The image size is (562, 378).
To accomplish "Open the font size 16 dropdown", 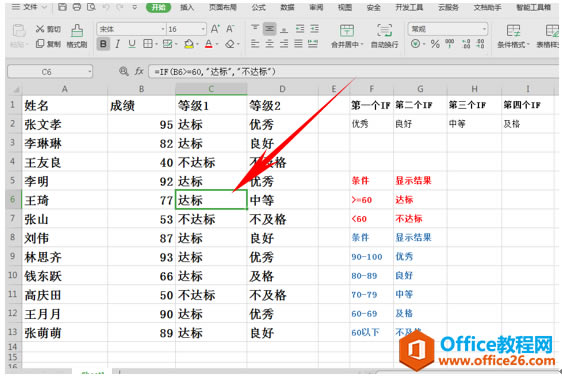I will point(203,29).
